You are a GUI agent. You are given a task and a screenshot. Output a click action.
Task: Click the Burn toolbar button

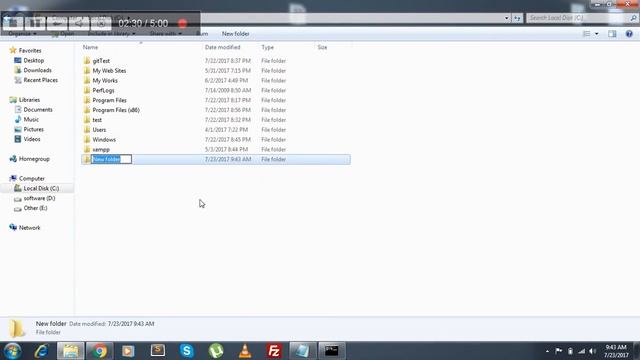point(202,34)
